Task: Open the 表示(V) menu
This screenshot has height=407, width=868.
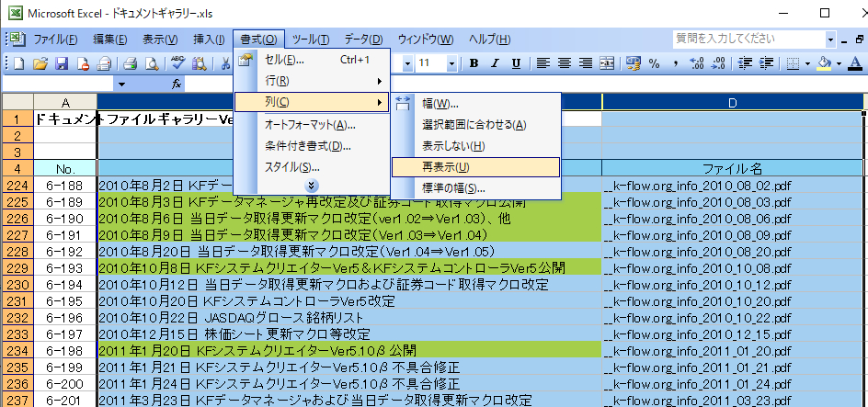Action: 160,40
